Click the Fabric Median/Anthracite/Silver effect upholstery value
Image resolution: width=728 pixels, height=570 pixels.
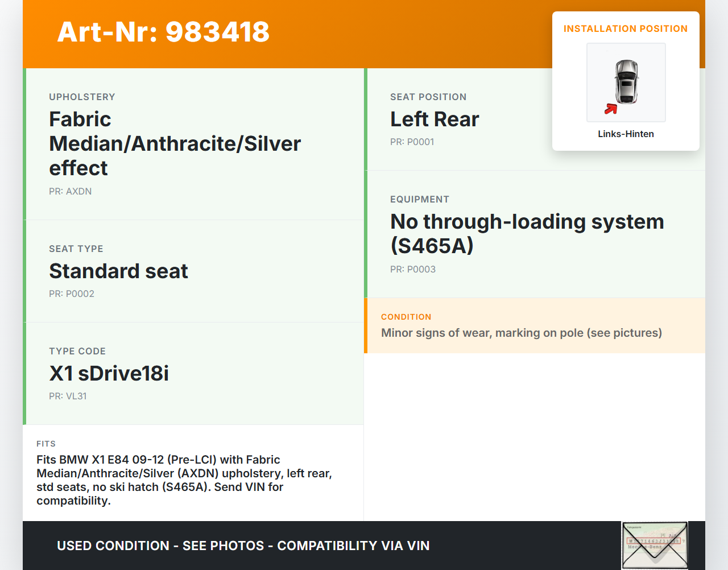tap(175, 144)
